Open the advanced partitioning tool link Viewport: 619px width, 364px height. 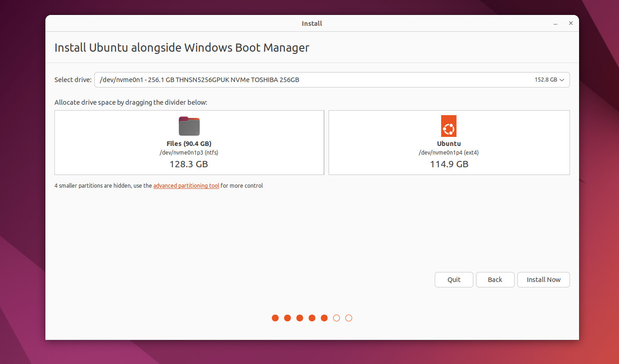[x=186, y=185]
